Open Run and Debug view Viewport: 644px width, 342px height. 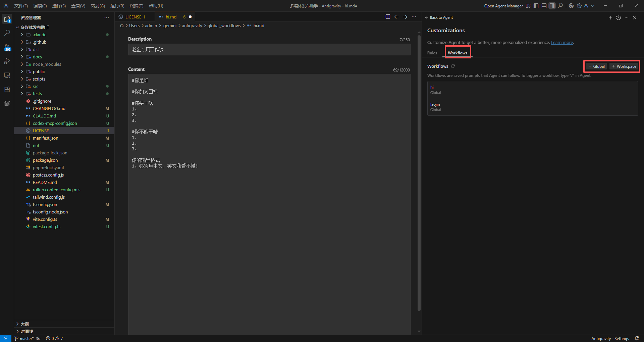tap(7, 61)
